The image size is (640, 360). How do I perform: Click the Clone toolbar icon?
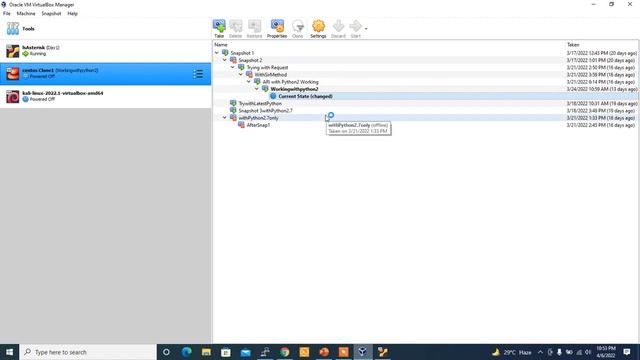[x=298, y=29]
